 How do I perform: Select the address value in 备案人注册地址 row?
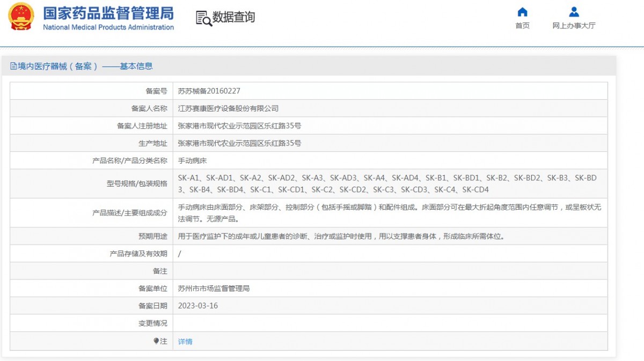tap(239, 126)
